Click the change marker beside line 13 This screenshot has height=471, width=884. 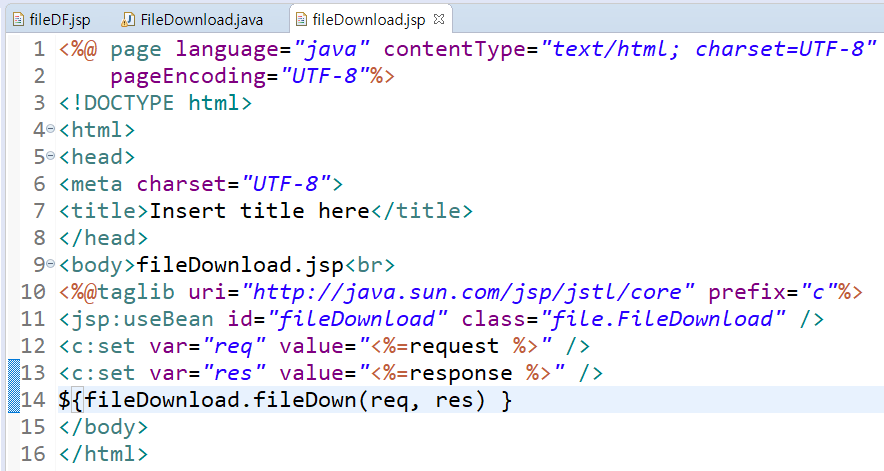[14, 372]
